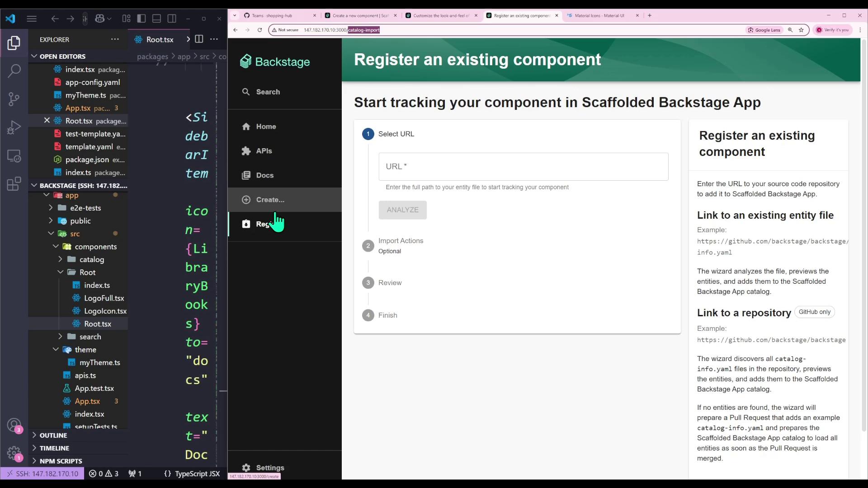Open the Explorer view in VS Code
This screenshot has width=868, height=488.
(x=14, y=43)
